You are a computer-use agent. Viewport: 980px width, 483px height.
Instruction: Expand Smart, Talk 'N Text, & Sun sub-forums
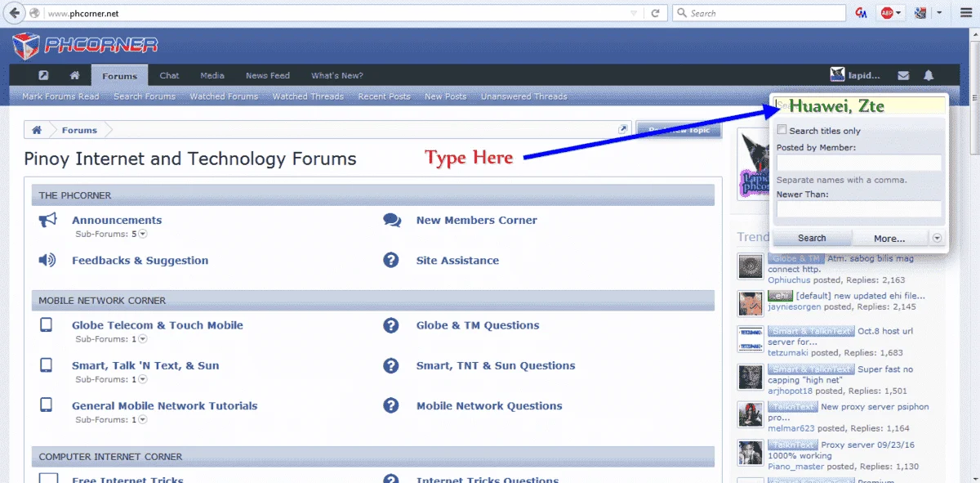[143, 379]
